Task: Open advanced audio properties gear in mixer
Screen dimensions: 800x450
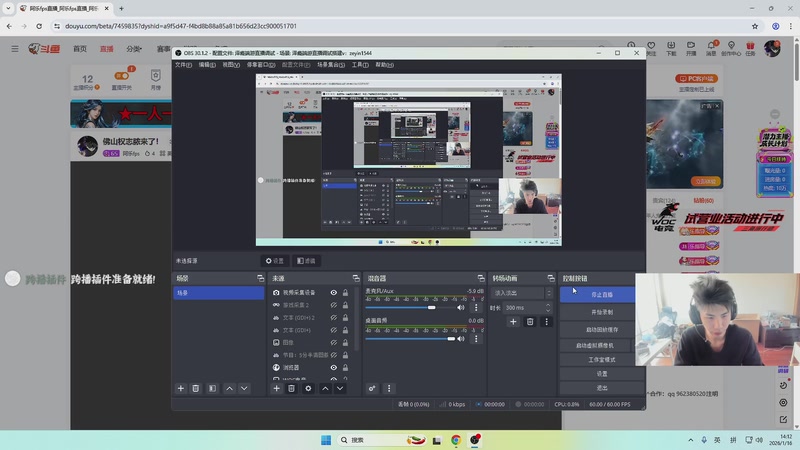Action: click(372, 388)
